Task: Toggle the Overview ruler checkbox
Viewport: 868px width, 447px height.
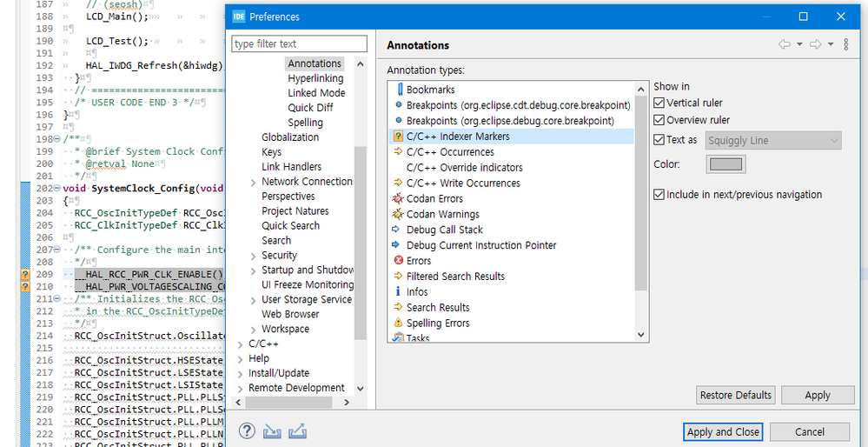Action: 659,120
